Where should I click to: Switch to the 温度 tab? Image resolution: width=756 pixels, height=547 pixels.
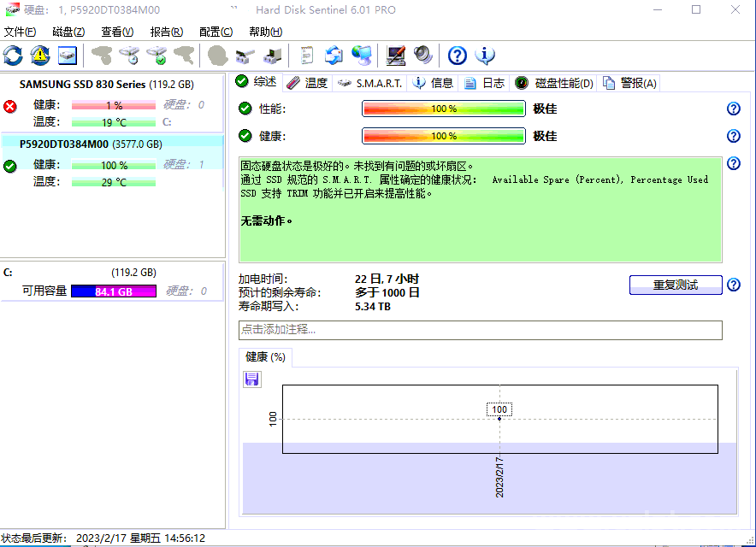[x=307, y=84]
